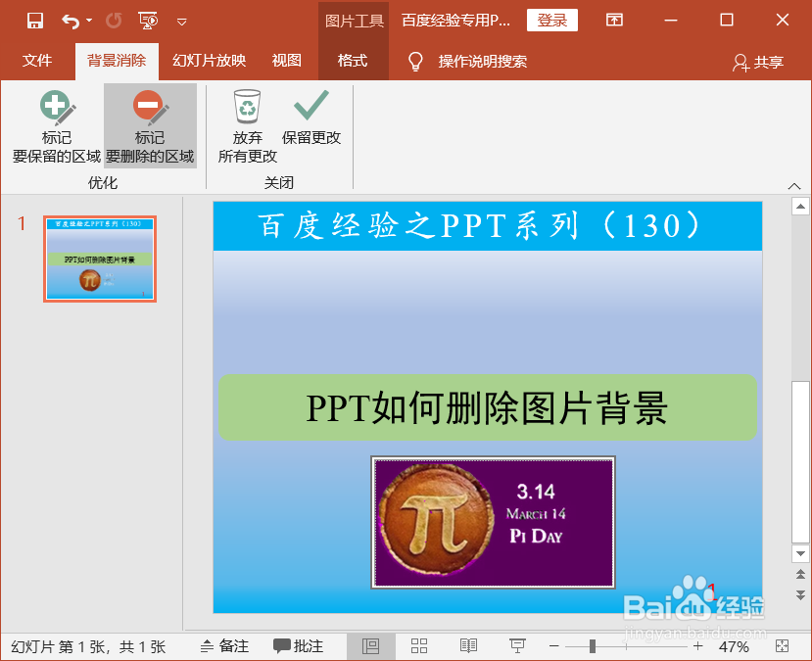Start Slide Show from the status bar icon
812x661 pixels.
click(517, 646)
